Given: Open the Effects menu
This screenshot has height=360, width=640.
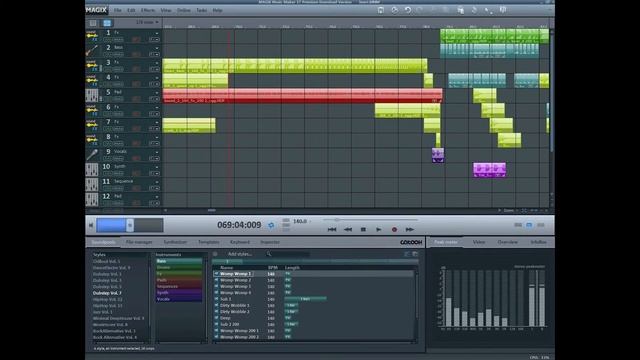Looking at the screenshot, I should point(148,10).
